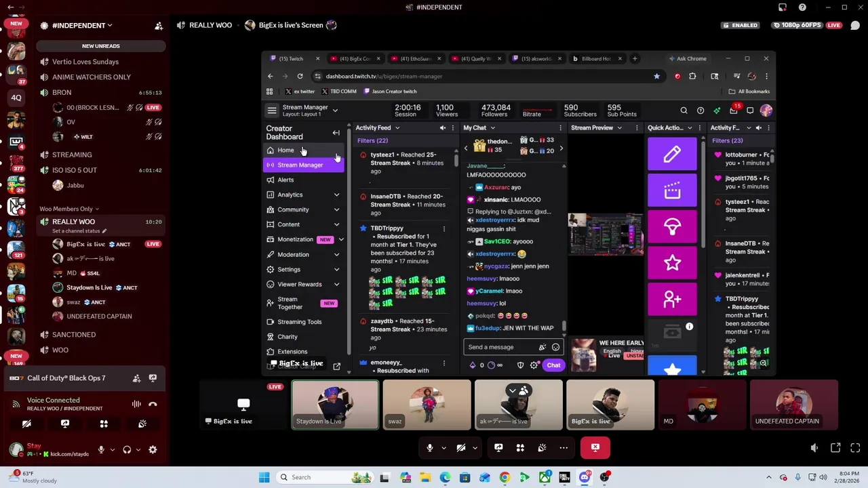Viewport: 868px width, 488px height.
Task: Click share screen icon in bottom call controls
Action: pos(498,447)
